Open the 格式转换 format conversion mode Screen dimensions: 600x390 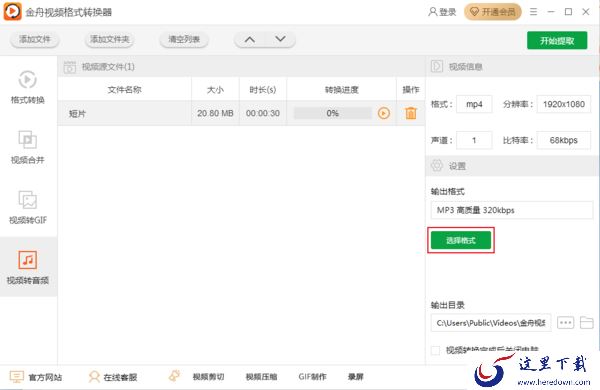click(28, 87)
